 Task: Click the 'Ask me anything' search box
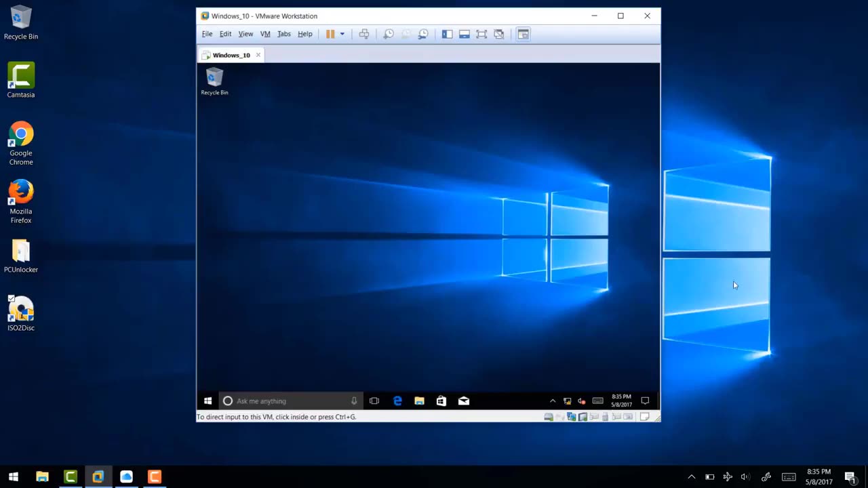(291, 401)
